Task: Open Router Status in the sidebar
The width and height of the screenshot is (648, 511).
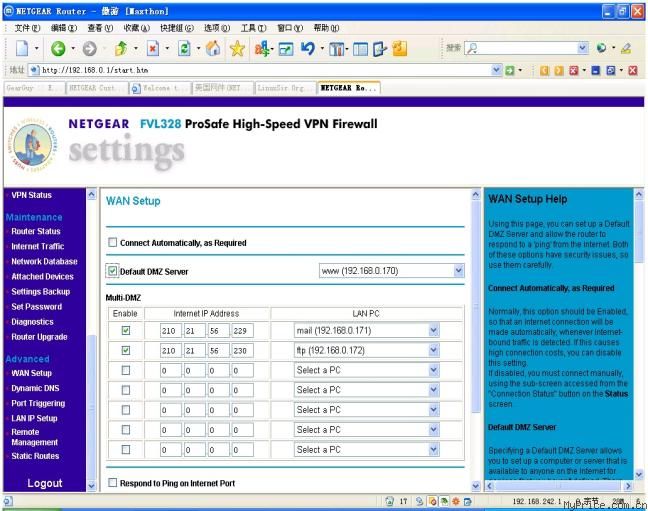Action: point(36,231)
